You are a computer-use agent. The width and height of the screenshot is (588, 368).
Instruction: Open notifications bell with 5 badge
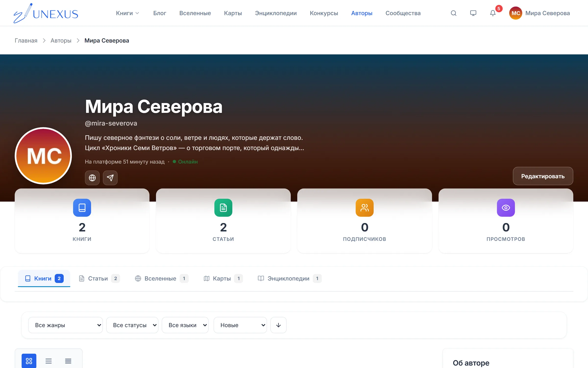coord(493,13)
